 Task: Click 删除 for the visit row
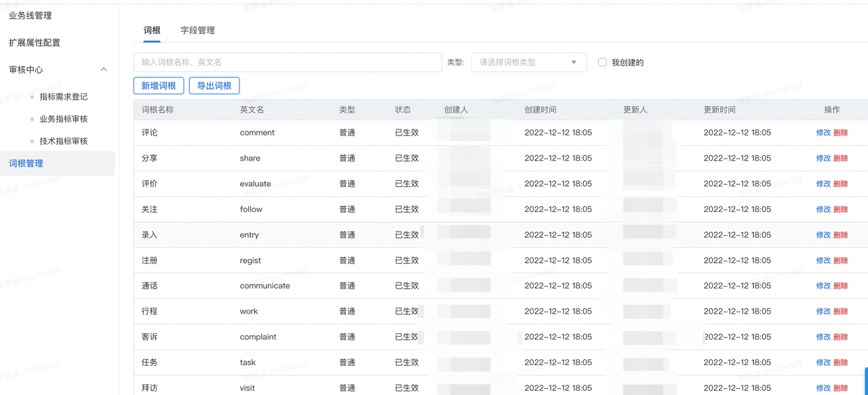[841, 388]
